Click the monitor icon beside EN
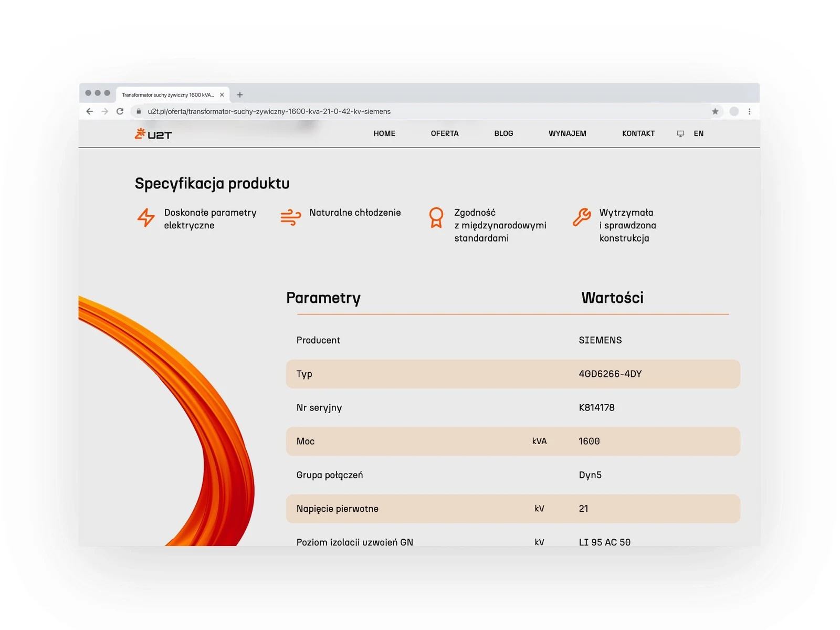This screenshot has height=630, width=840. 680,134
